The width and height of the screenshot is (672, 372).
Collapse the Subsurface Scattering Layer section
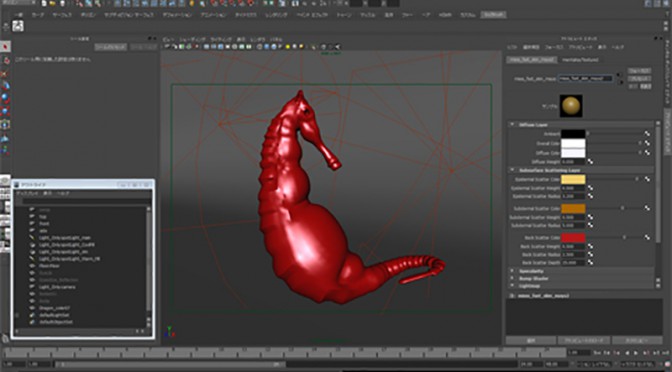(x=512, y=170)
